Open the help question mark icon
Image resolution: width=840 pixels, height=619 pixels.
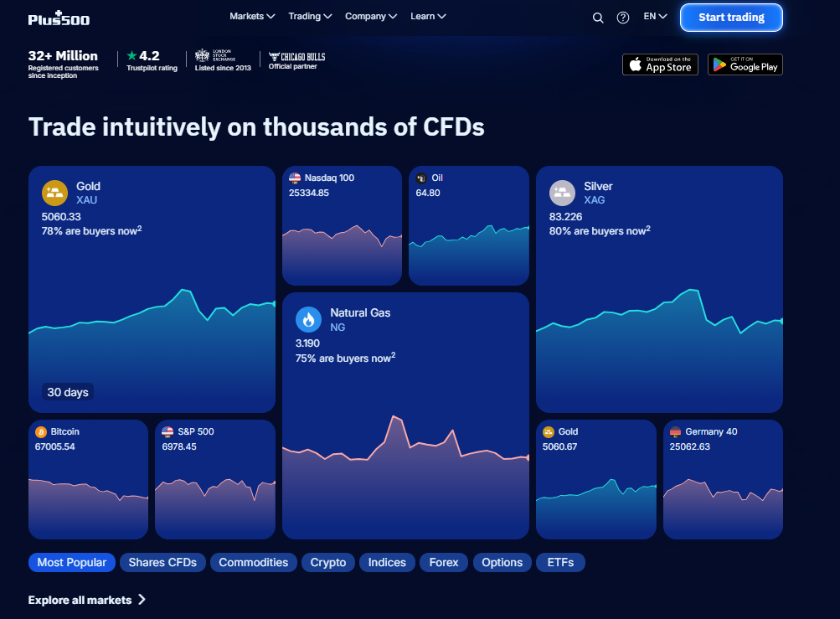pos(622,18)
